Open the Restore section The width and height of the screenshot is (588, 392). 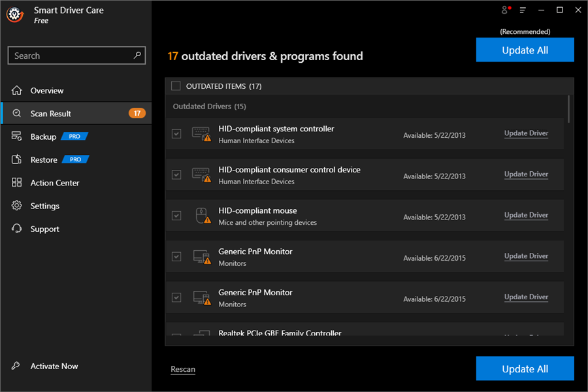click(x=46, y=159)
